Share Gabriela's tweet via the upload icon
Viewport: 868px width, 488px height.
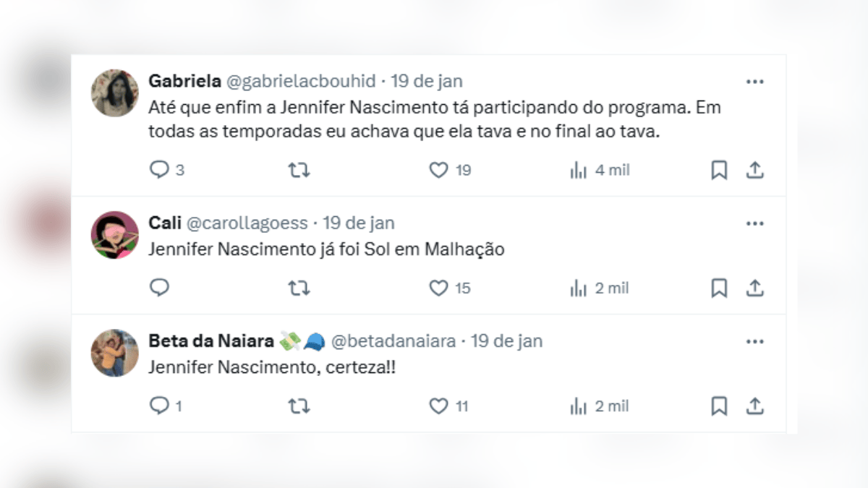755,169
